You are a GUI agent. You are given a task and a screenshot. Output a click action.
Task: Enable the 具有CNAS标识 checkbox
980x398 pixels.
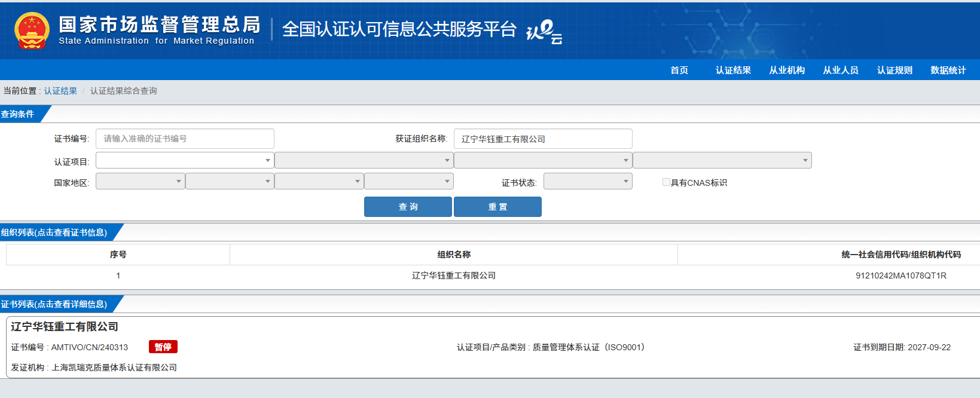[x=666, y=182]
